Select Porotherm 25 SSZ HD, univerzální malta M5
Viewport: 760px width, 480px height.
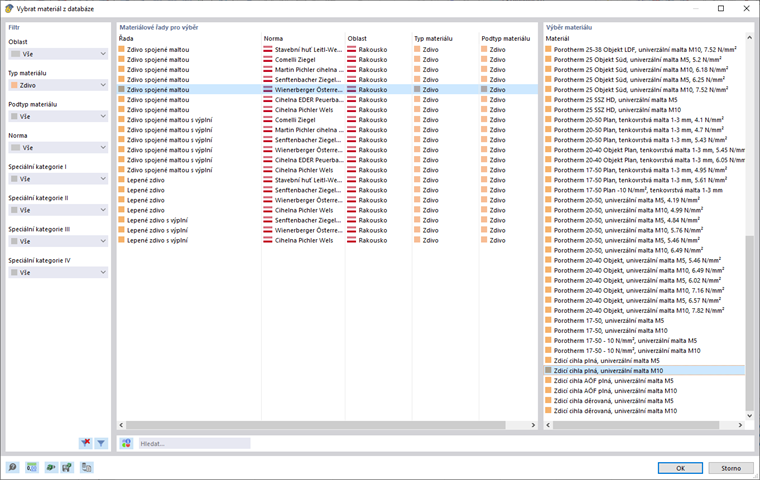click(x=645, y=99)
